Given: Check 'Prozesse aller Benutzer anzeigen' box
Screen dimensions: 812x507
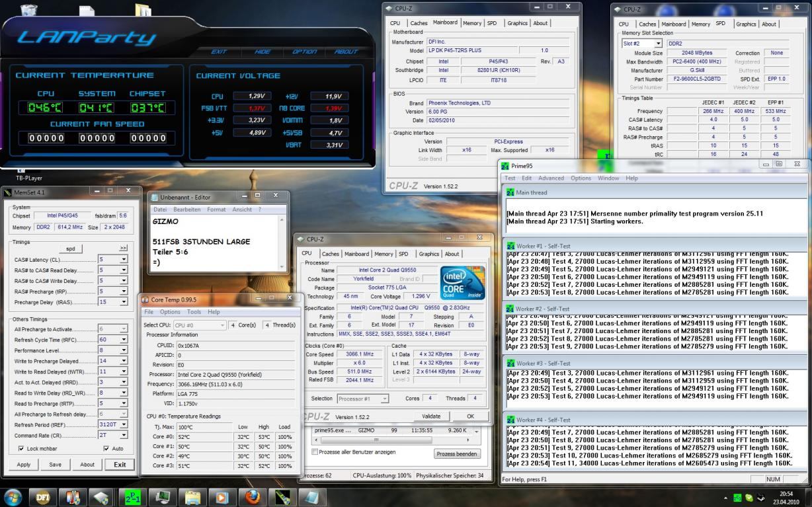Looking at the screenshot, I should coord(315,452).
